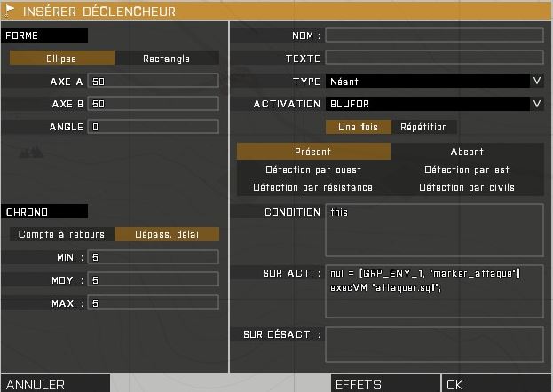The width and height of the screenshot is (553, 392).
Task: Select the Absent activation condition
Action: click(467, 152)
